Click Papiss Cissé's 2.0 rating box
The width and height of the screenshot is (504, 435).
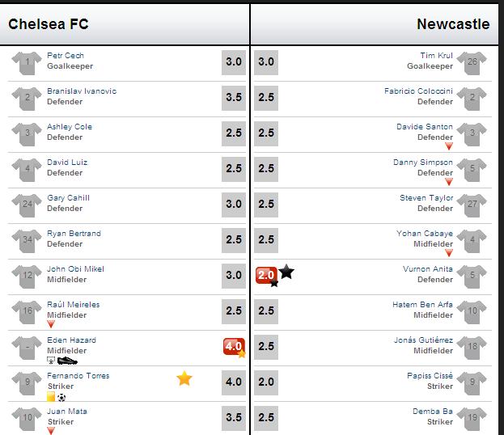266,382
